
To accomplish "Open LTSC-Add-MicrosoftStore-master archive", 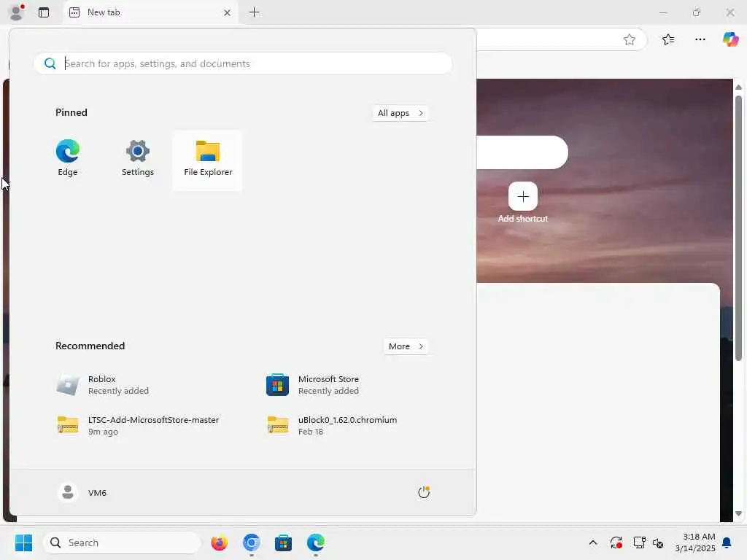I will tap(138, 425).
